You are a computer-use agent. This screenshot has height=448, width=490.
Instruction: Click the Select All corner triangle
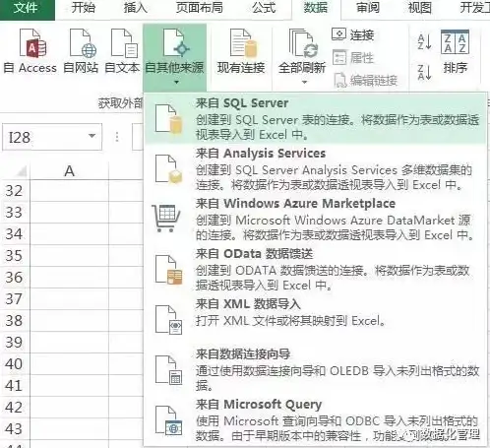click(21, 171)
